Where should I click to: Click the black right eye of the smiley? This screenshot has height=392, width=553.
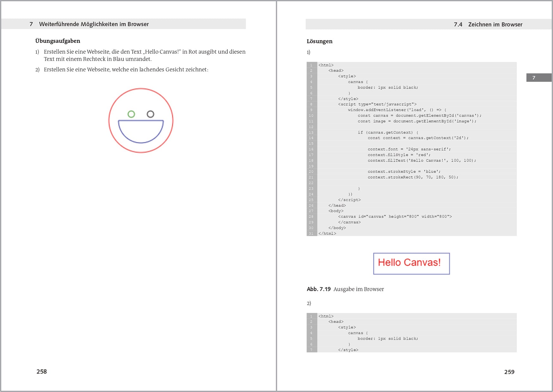click(151, 114)
